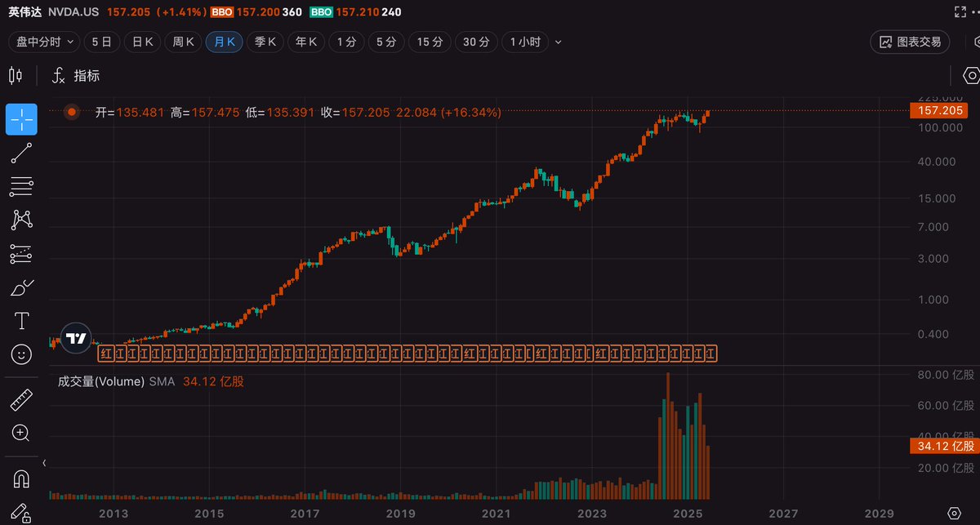
Task: Click the SMA label in volume pane
Action: point(163,381)
